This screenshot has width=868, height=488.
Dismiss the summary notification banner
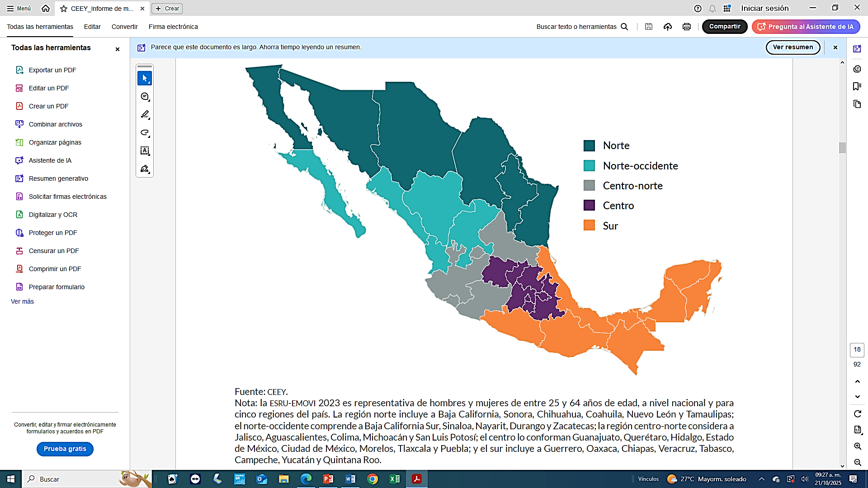pos(835,47)
